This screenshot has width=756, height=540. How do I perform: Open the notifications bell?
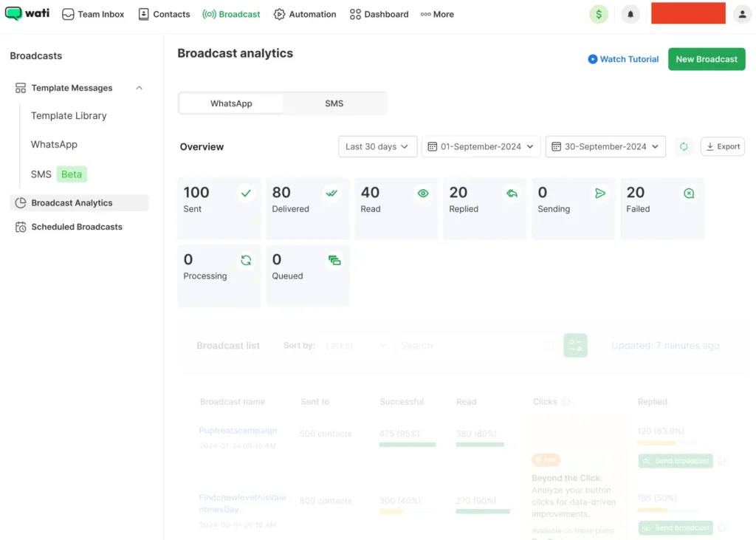coord(630,14)
